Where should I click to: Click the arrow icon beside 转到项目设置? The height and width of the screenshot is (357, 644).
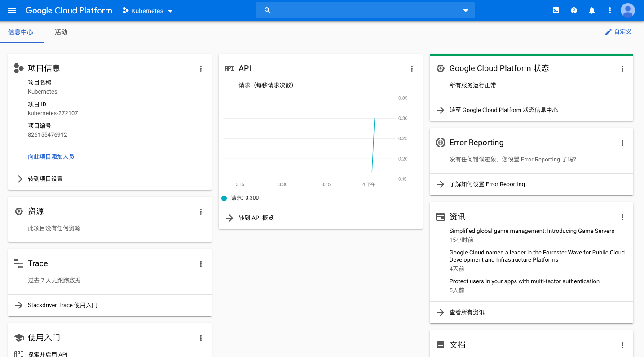tap(18, 179)
